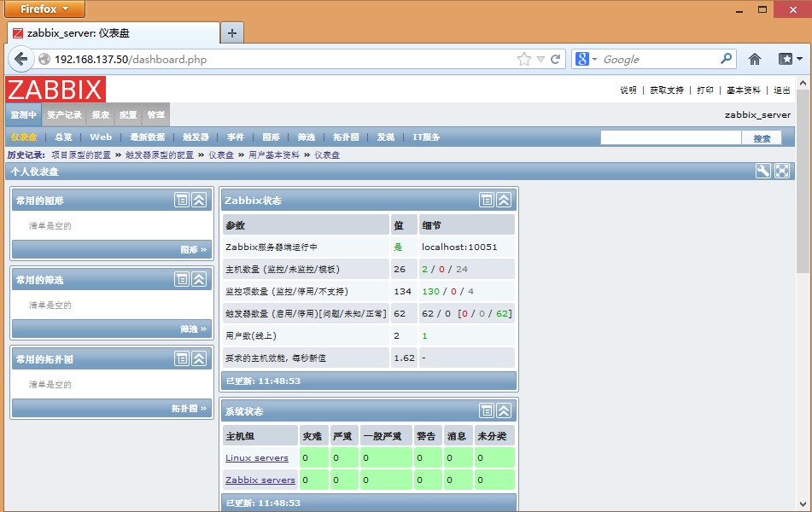Open the menu icon of 常用的拓扑图 widget
Viewport: 812px width, 512px height.
182,358
